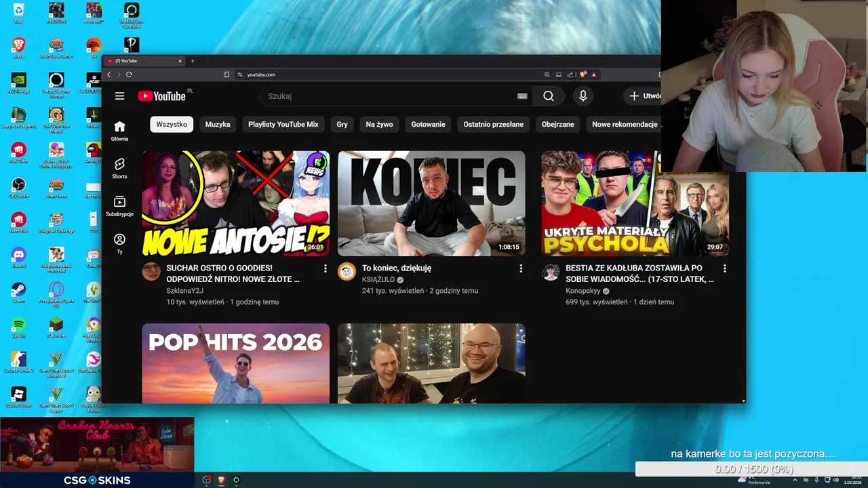Open the YouTube hamburger guide menu
Screen dimensions: 868x488
pyautogui.click(x=119, y=96)
